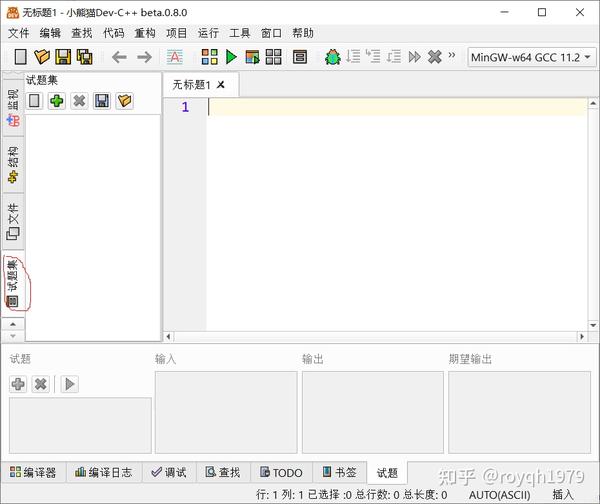The width and height of the screenshot is (600, 504).
Task: Click the 输出 text area
Action: (373, 412)
